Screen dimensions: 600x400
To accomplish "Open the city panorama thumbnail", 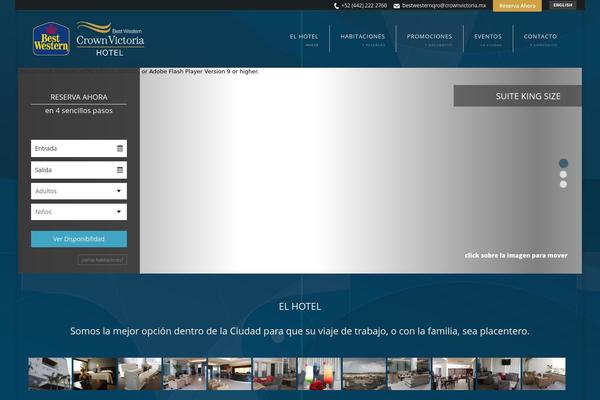I will [364, 374].
